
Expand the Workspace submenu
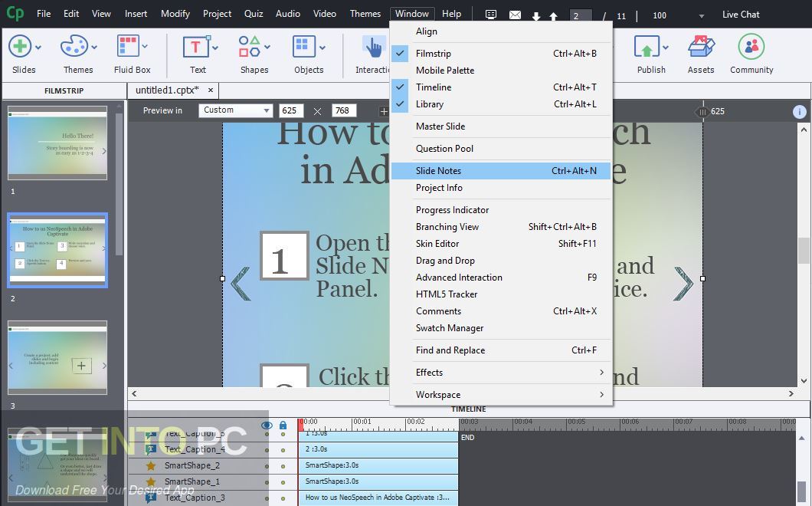[501, 395]
